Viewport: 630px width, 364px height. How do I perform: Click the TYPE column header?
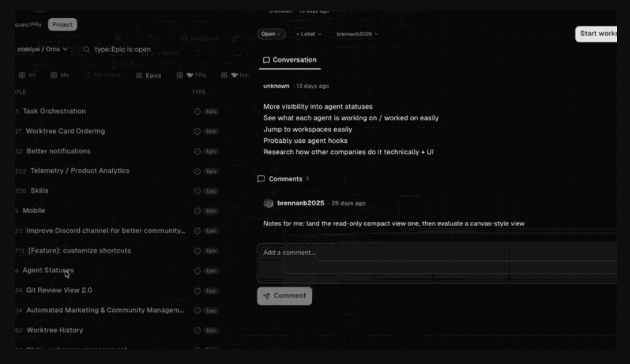coord(199,92)
